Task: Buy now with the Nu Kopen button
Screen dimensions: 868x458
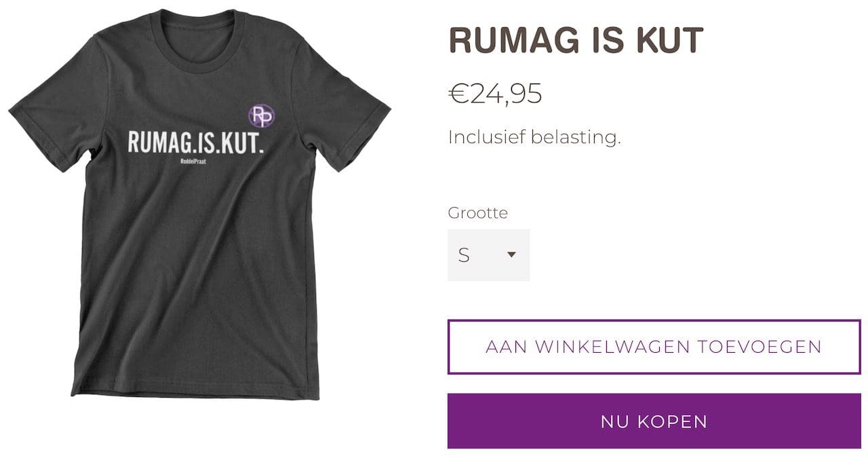Action: tap(654, 421)
